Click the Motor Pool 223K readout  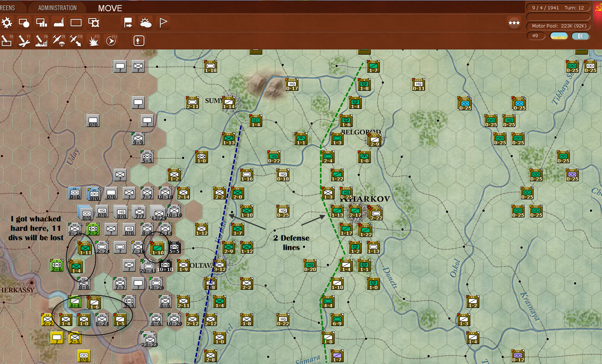(558, 26)
